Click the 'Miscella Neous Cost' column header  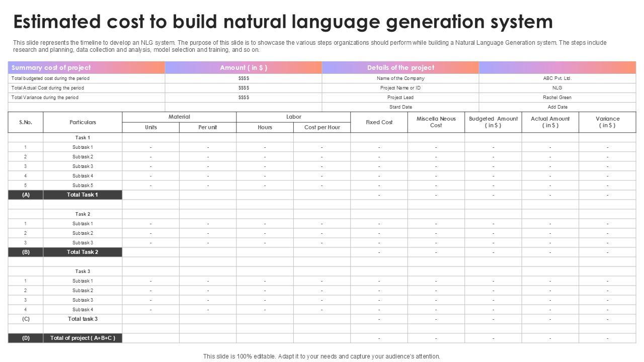coord(436,122)
